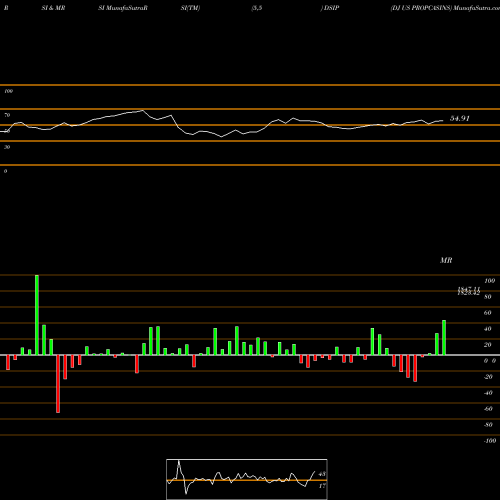Click the 'SI & MR' header text
The height and width of the screenshot is (500, 500).
pos(53,8)
